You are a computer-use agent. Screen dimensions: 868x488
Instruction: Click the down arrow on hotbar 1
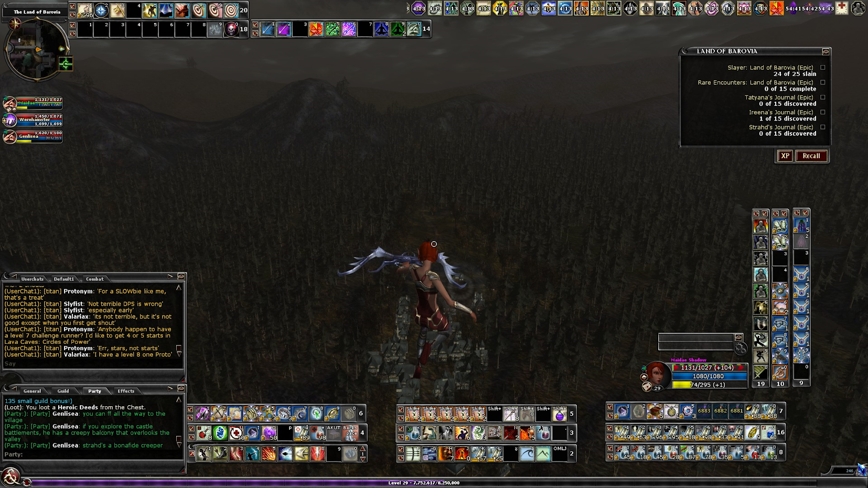point(362,459)
